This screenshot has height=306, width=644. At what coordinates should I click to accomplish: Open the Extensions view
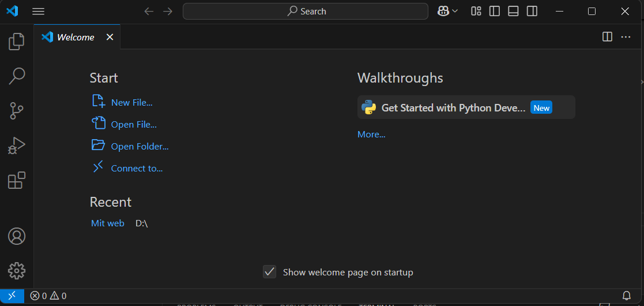click(17, 181)
